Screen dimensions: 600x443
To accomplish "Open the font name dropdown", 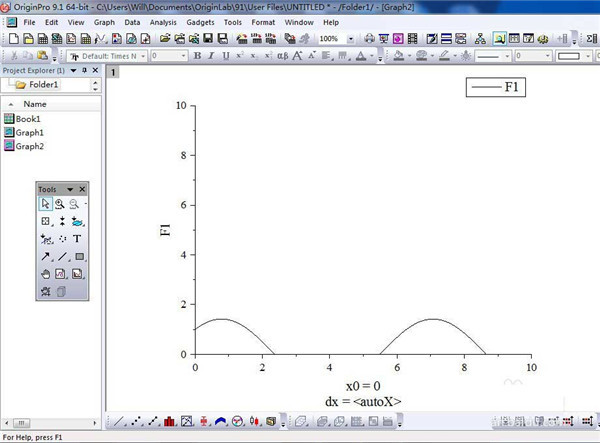I will point(141,56).
